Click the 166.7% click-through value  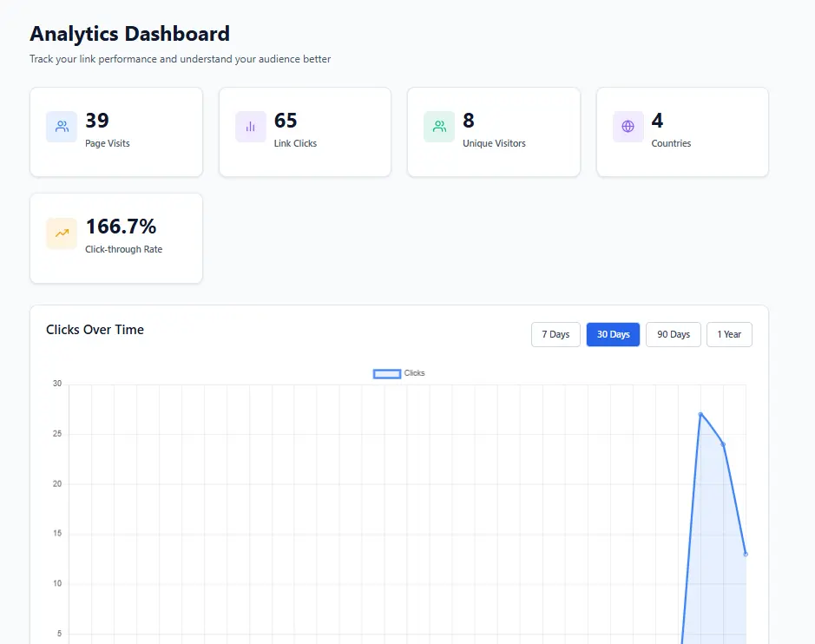coord(121,227)
